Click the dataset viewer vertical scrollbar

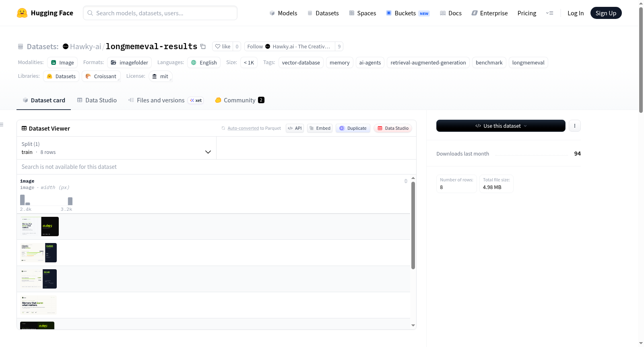(x=413, y=225)
